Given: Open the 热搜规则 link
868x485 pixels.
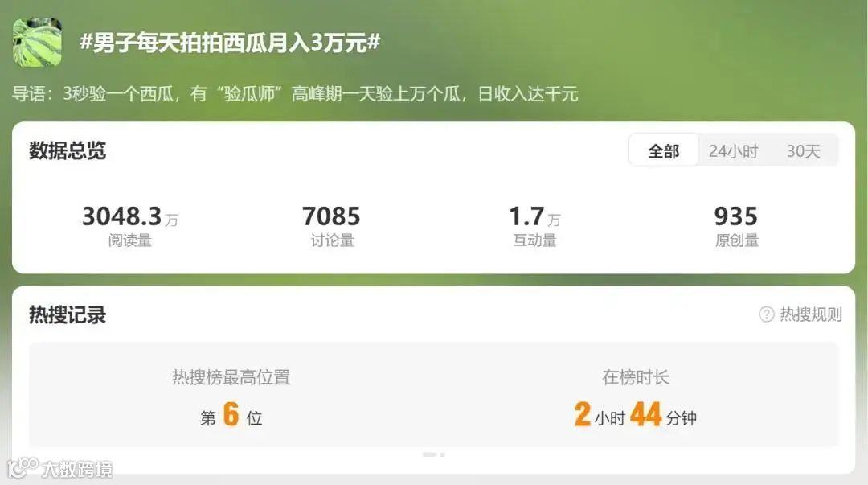Looking at the screenshot, I should click(x=810, y=314).
